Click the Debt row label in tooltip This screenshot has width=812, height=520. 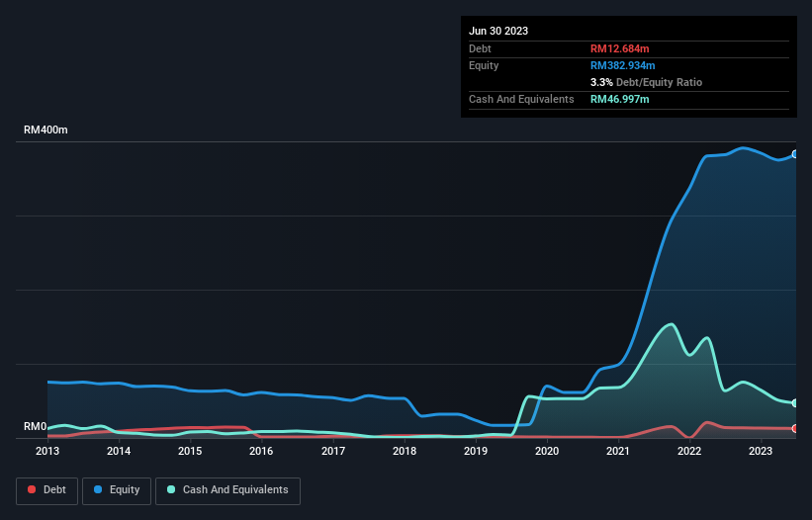tap(480, 48)
